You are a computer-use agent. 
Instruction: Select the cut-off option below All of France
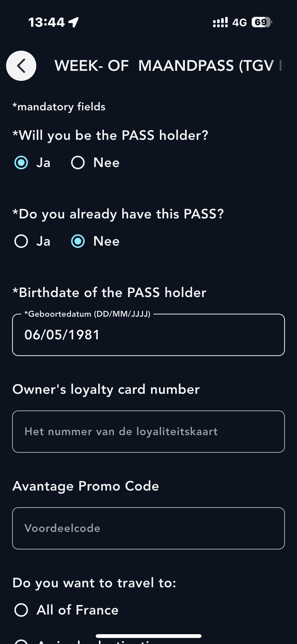click(x=21, y=642)
